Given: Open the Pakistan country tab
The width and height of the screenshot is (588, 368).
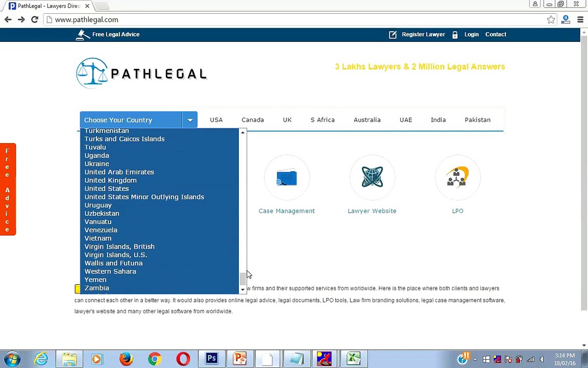Looking at the screenshot, I should click(478, 120).
